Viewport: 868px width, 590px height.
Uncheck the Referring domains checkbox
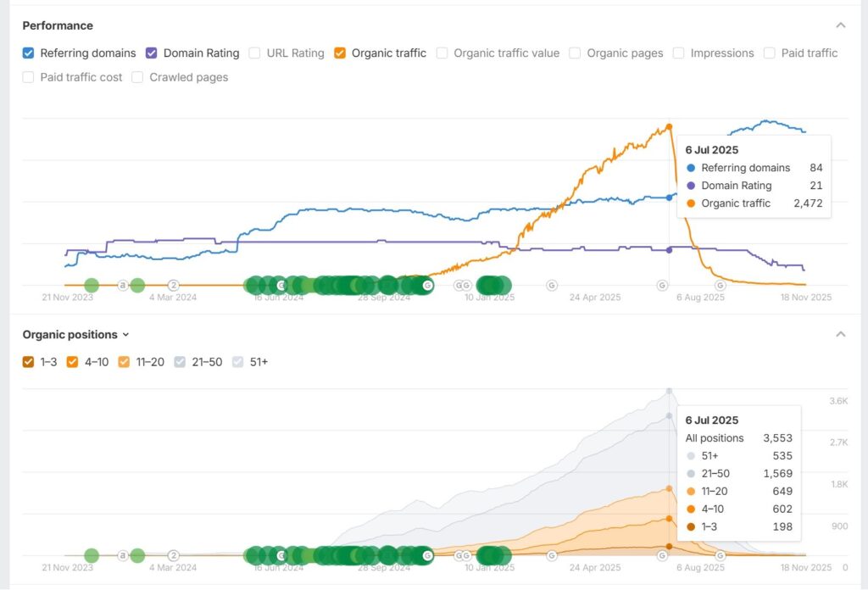[29, 53]
